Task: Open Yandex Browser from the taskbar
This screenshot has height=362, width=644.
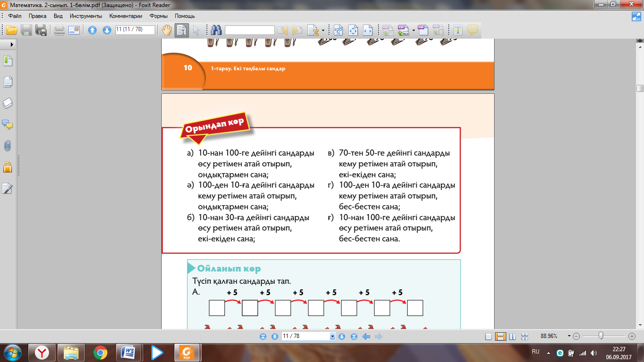Action: tap(43, 352)
